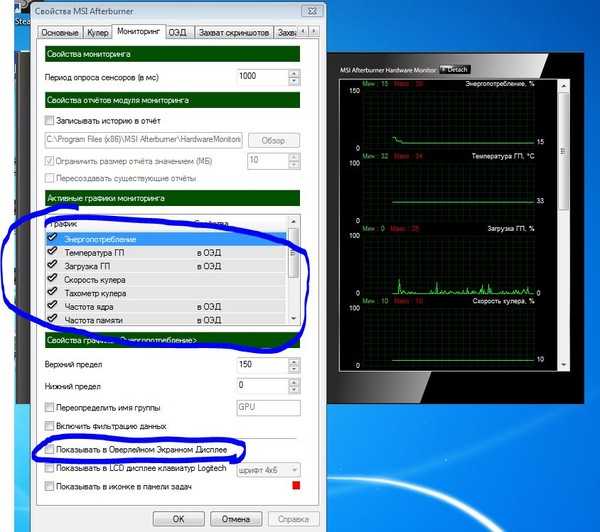Enable Показывать в Оверлейном Экранном Дисплее

(49, 449)
